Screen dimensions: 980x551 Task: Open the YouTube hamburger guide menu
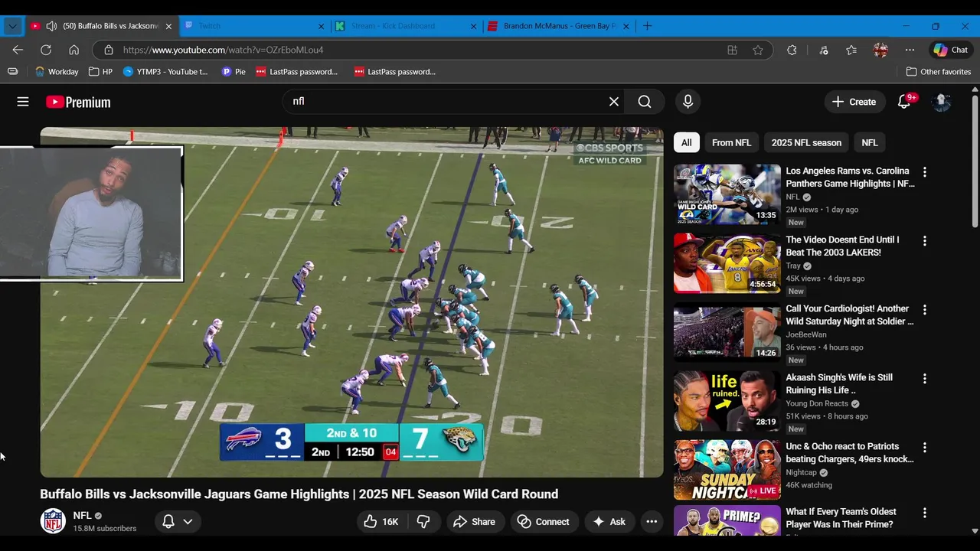(x=23, y=102)
